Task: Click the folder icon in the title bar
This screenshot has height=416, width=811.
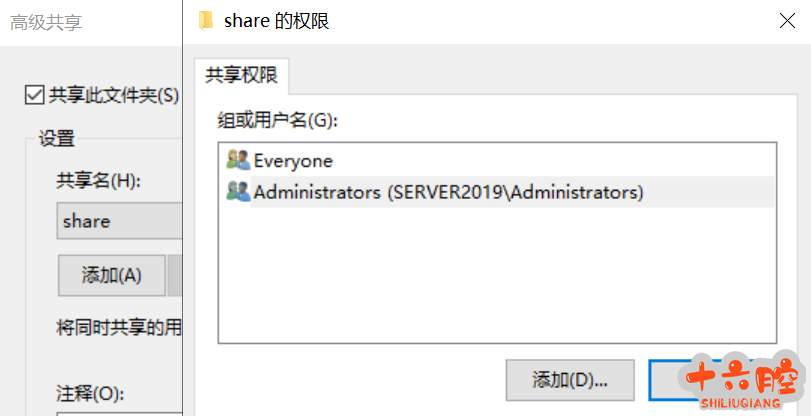Action: (207, 21)
